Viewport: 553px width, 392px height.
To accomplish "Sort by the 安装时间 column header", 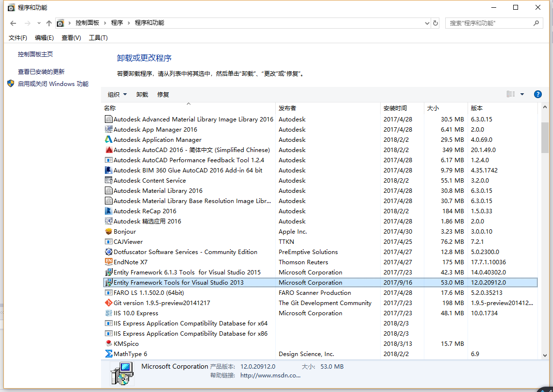I will pos(402,108).
